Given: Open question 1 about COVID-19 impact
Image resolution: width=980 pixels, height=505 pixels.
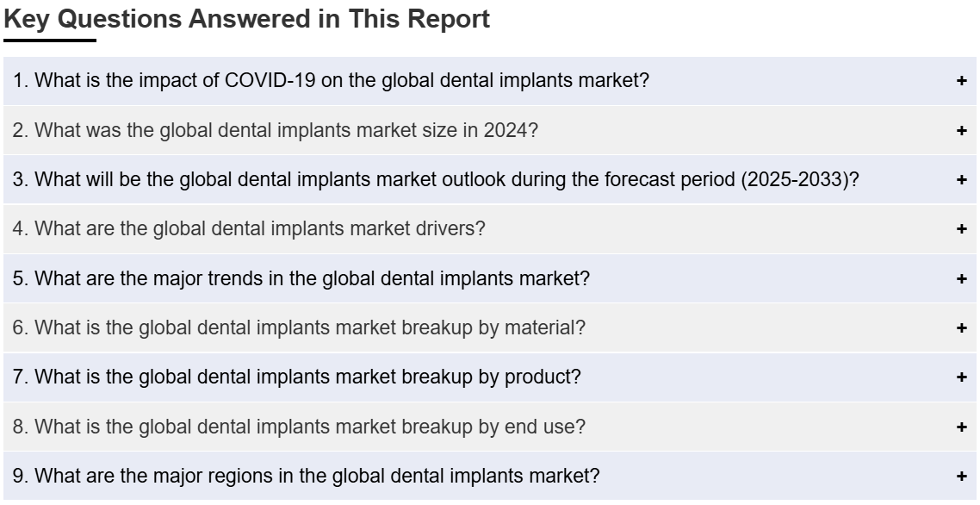Looking at the screenshot, I should (489, 81).
